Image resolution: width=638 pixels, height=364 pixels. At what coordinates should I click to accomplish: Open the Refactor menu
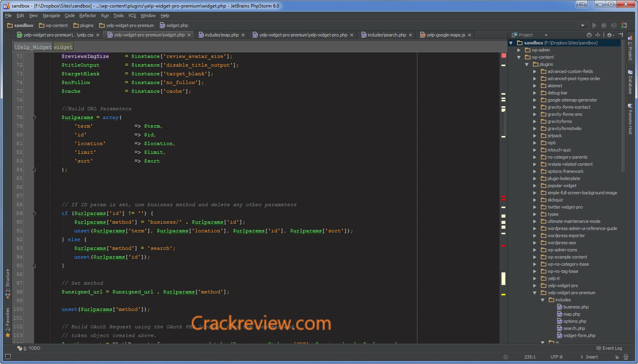(x=88, y=15)
